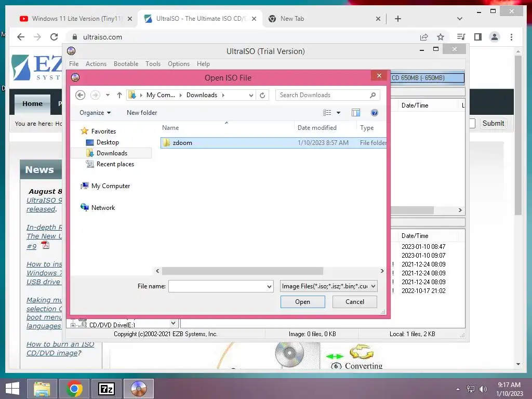The image size is (532, 399).
Task: Open the view options dropdown arrow
Action: 338,113
